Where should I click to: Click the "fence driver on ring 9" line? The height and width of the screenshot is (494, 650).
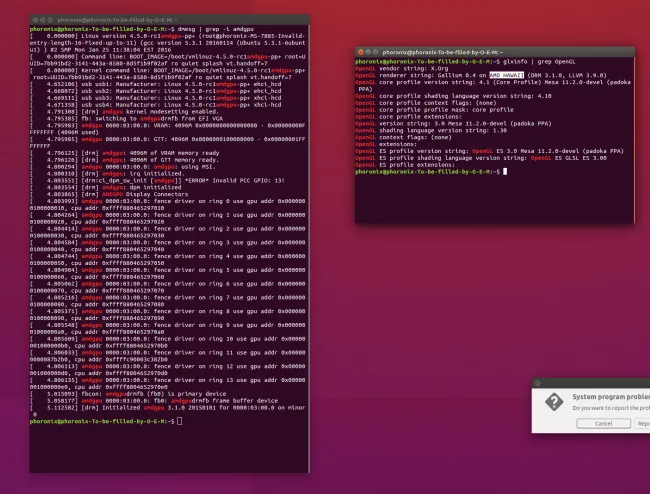[x=168, y=328]
